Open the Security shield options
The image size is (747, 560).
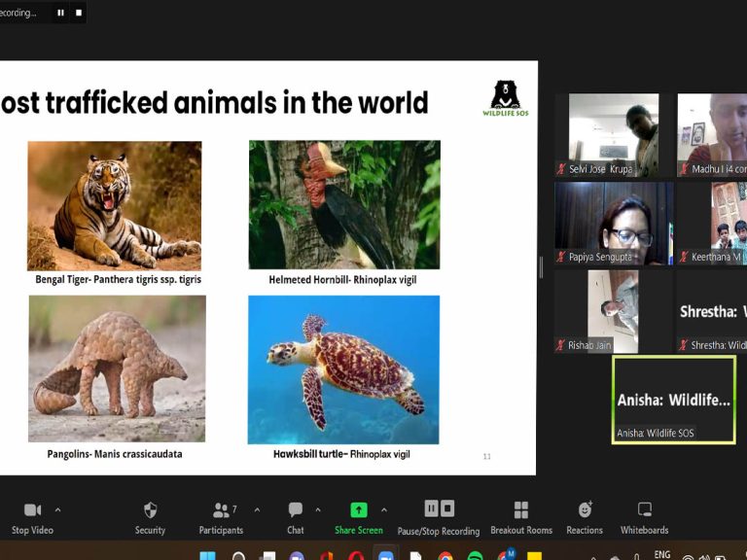pyautogui.click(x=150, y=510)
